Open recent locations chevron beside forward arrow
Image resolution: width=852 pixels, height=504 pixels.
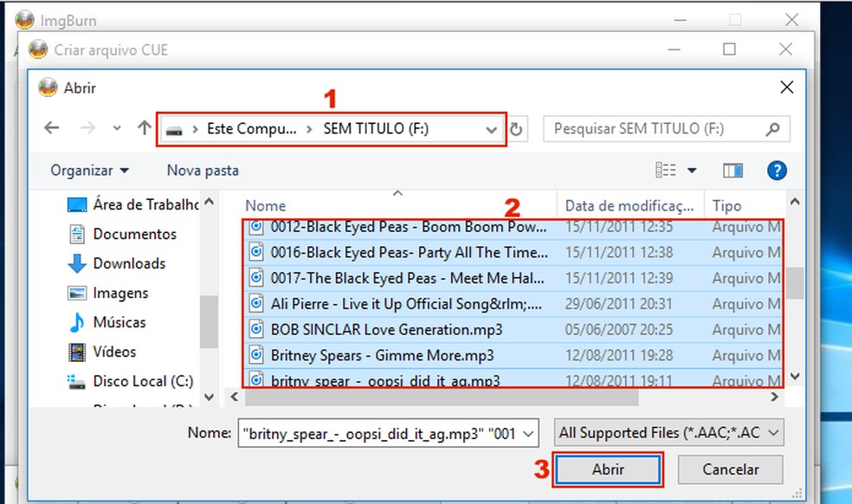(x=117, y=129)
